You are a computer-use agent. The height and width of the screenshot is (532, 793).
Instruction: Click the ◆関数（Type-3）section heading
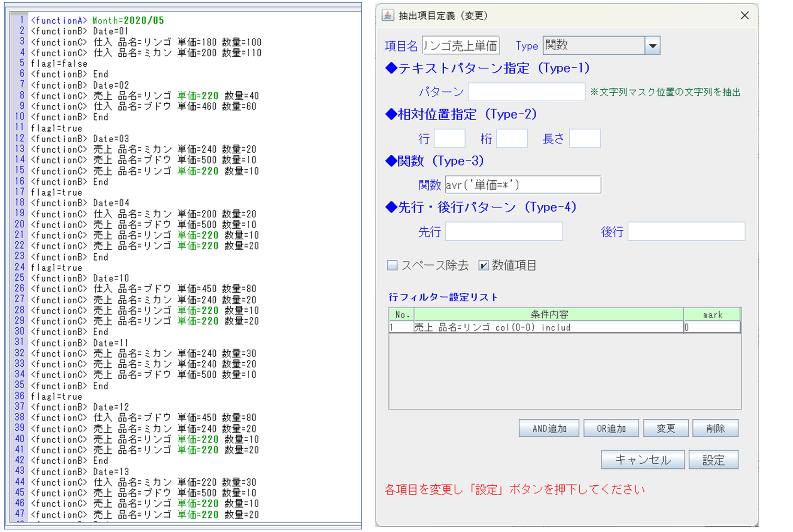[435, 161]
